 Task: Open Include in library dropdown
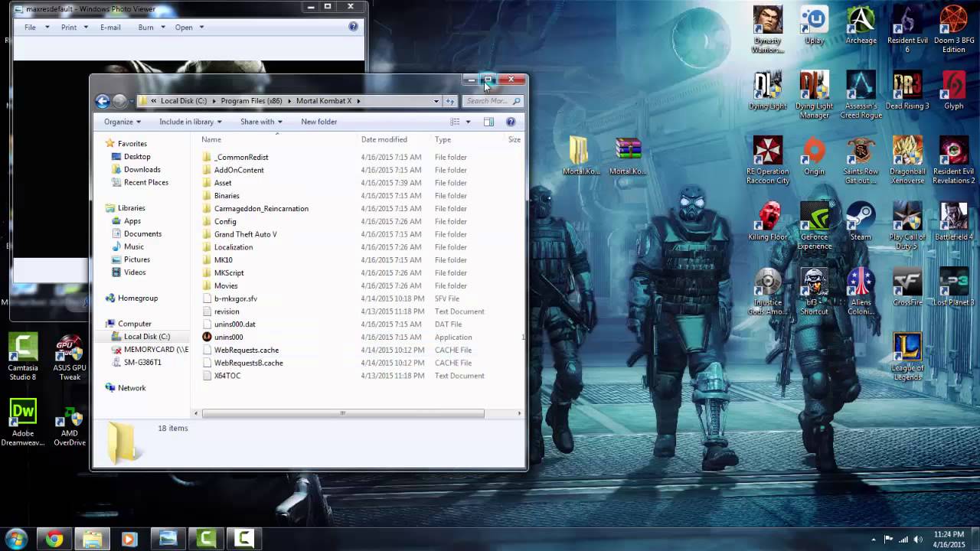pyautogui.click(x=191, y=122)
